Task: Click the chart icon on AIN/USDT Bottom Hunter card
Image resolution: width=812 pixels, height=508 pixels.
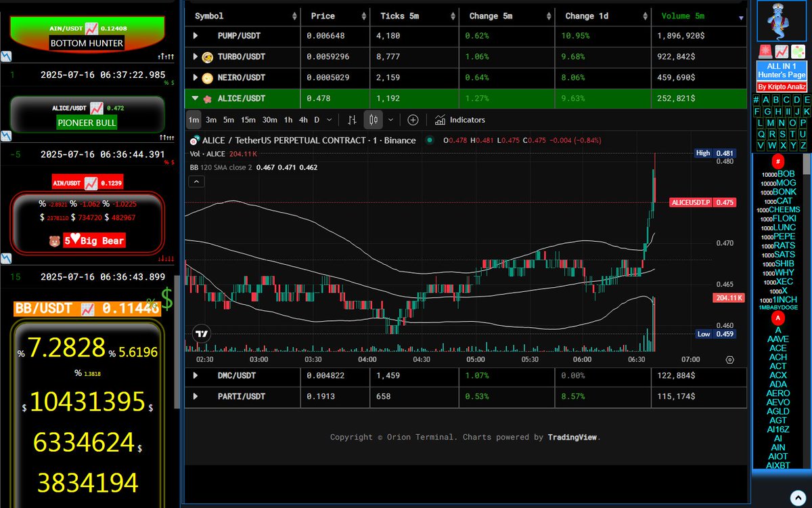Action: click(x=91, y=28)
